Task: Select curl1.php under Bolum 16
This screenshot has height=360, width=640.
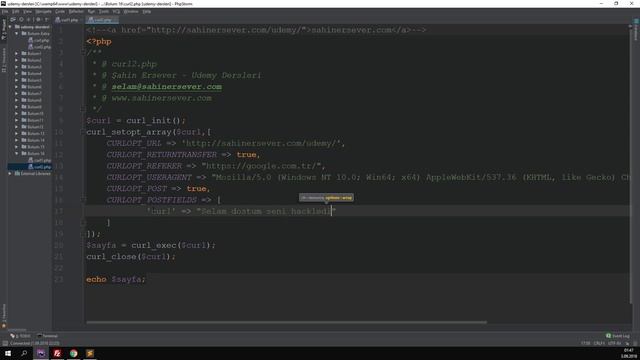Action: click(40, 160)
